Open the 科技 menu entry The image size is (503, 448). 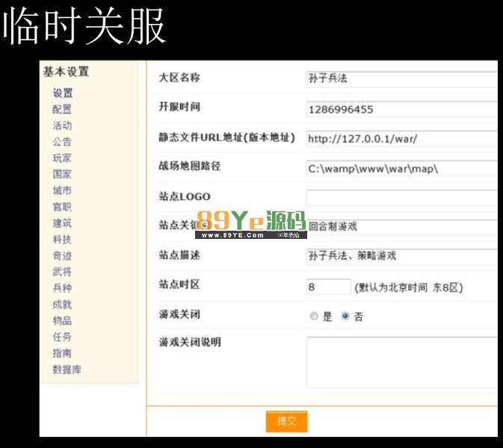[62, 240]
